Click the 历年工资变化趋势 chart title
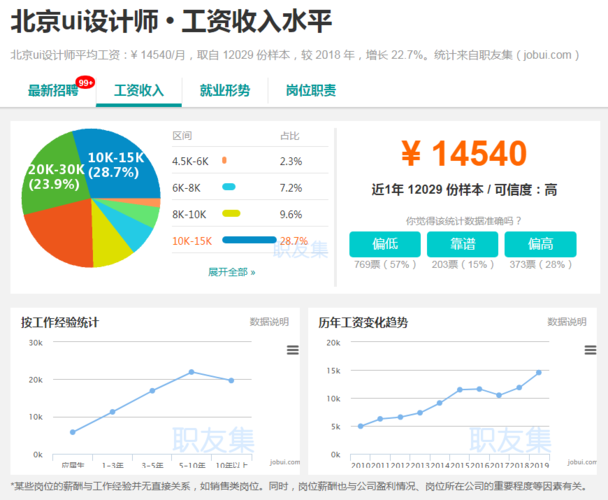The width and height of the screenshot is (608, 500). pyautogui.click(x=363, y=322)
